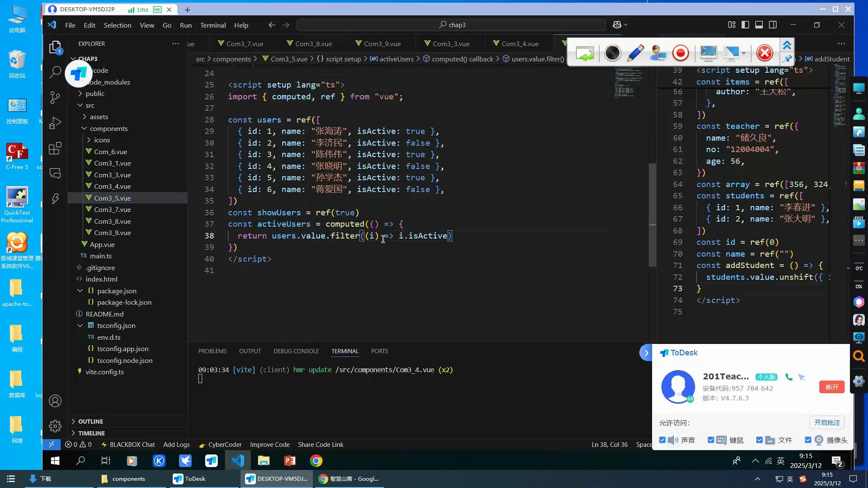Screen dimensions: 868x488
Task: Toggle the 键鼠 keyboard-mouse access checkbox
Action: (x=711, y=440)
